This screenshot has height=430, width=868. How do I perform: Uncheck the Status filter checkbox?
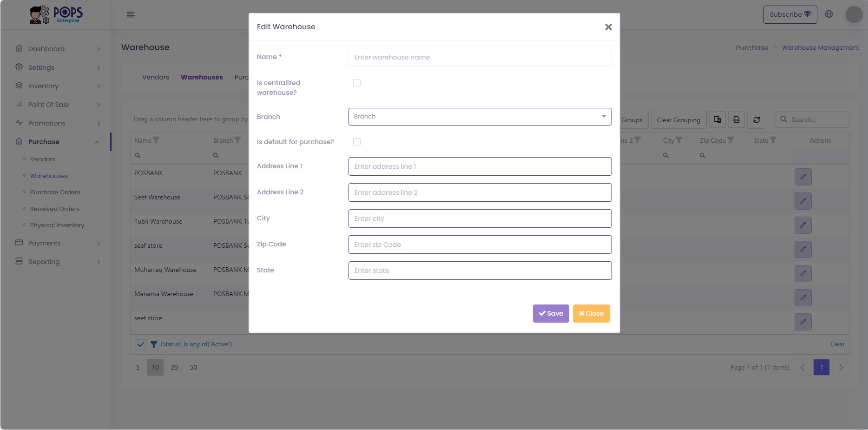pos(141,344)
